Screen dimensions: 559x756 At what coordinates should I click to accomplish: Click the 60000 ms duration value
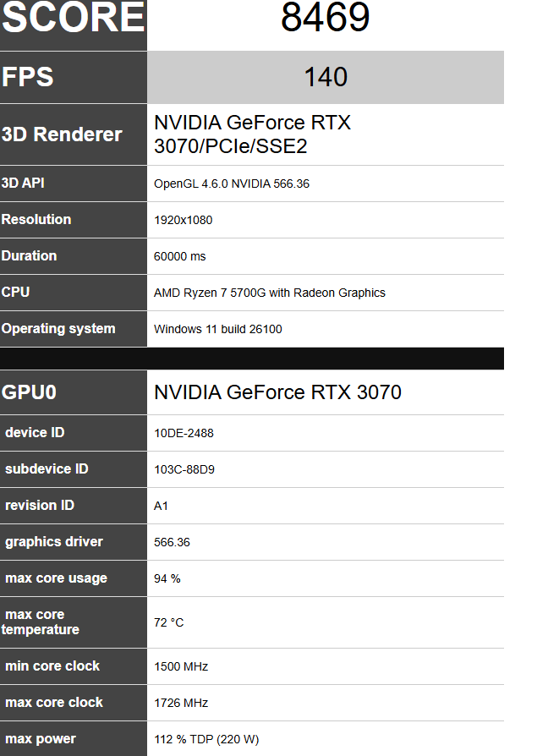pos(180,256)
